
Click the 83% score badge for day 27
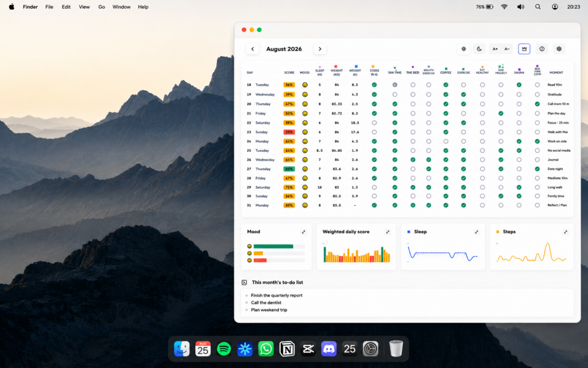tap(289, 169)
